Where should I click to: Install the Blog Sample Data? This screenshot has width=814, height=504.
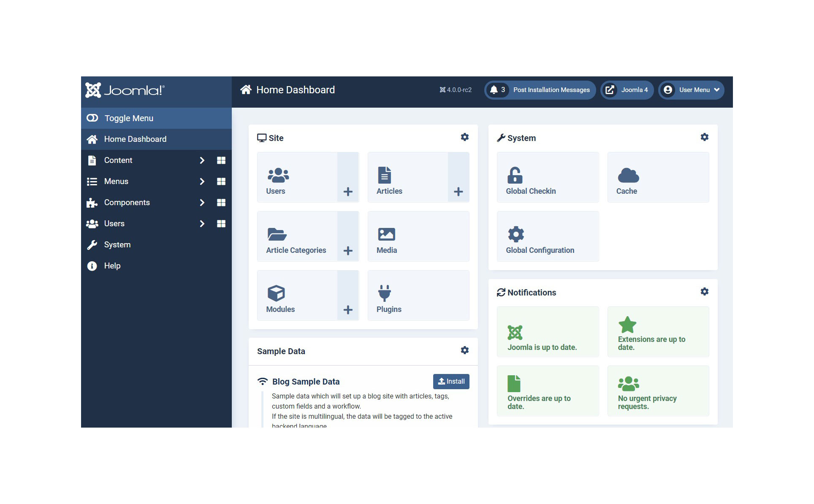pos(451,382)
